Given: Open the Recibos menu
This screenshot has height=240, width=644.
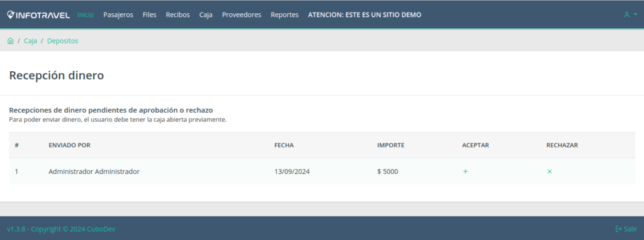Looking at the screenshot, I should [178, 15].
